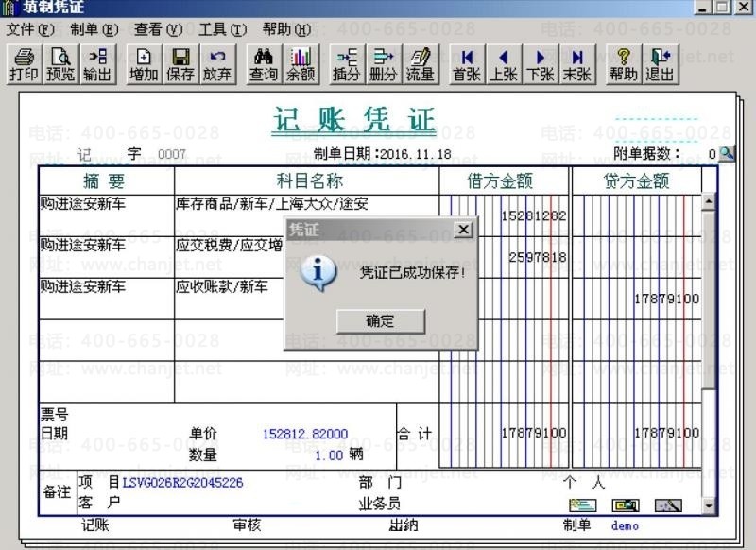756x550 pixels.
Task: Click the 保存 save icon
Action: (180, 64)
